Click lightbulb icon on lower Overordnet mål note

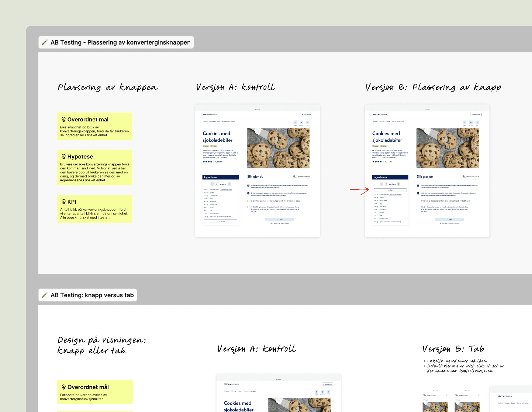tap(64, 387)
